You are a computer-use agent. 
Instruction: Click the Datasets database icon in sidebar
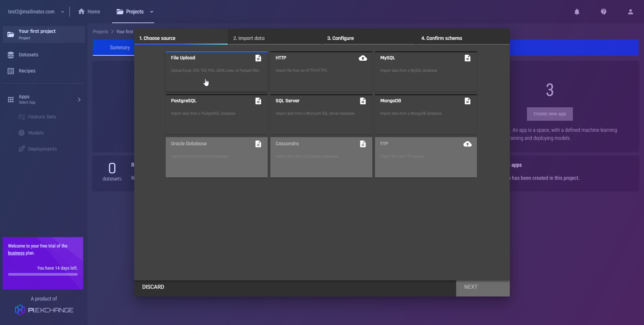click(11, 55)
